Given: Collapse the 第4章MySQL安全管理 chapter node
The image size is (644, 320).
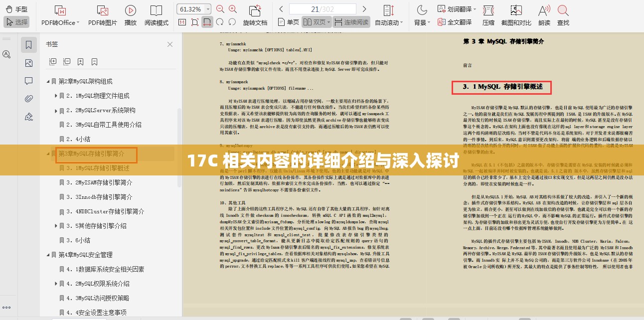Looking at the screenshot, I should (x=47, y=254).
